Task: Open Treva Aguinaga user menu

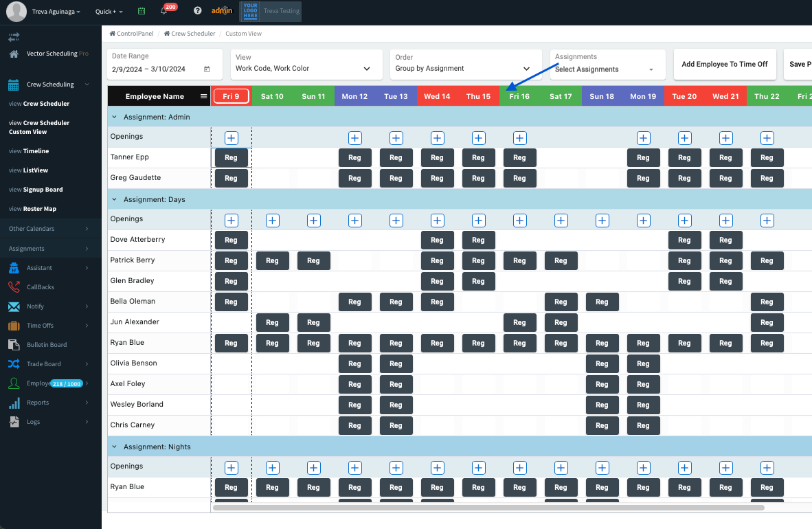Action: [x=56, y=12]
